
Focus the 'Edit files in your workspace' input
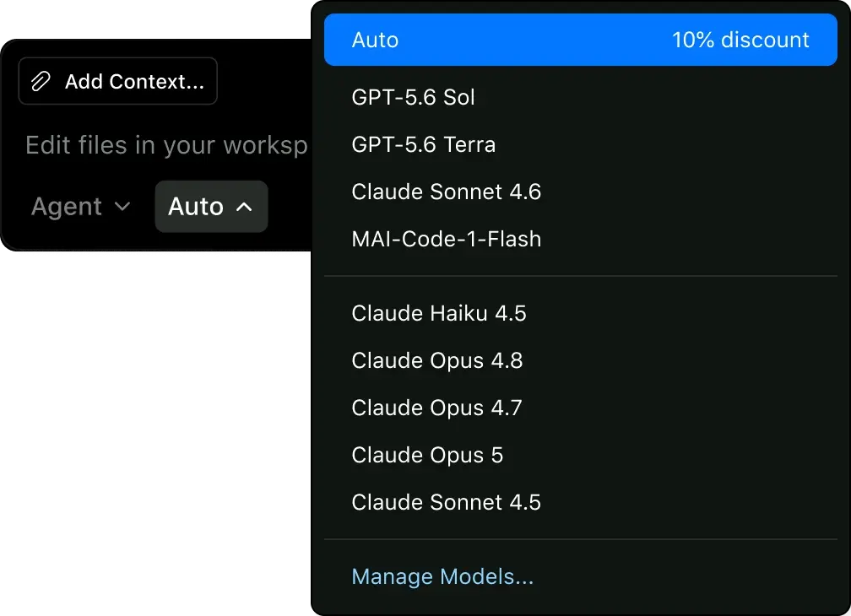coord(166,145)
